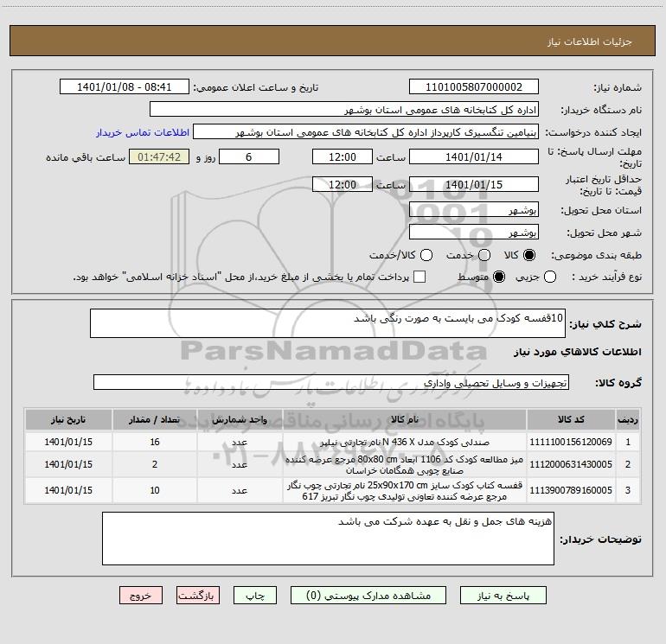Click the ایجاد کننده درخواست field

click(366, 132)
